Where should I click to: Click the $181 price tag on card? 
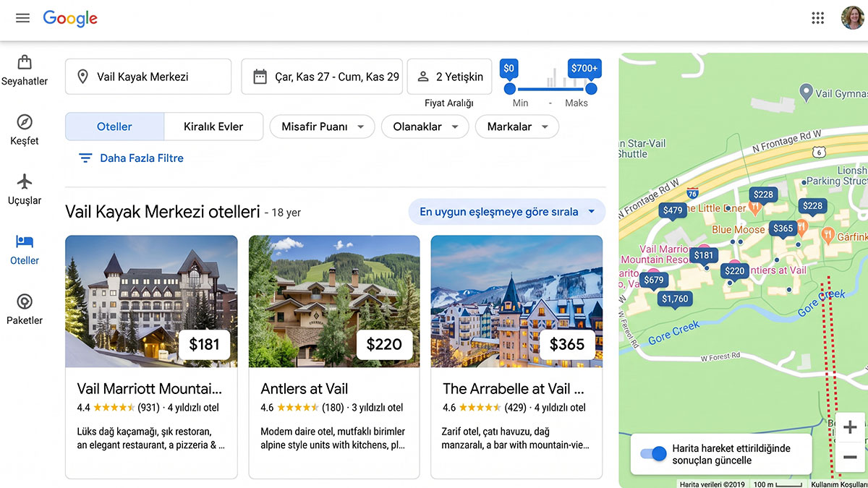click(204, 345)
